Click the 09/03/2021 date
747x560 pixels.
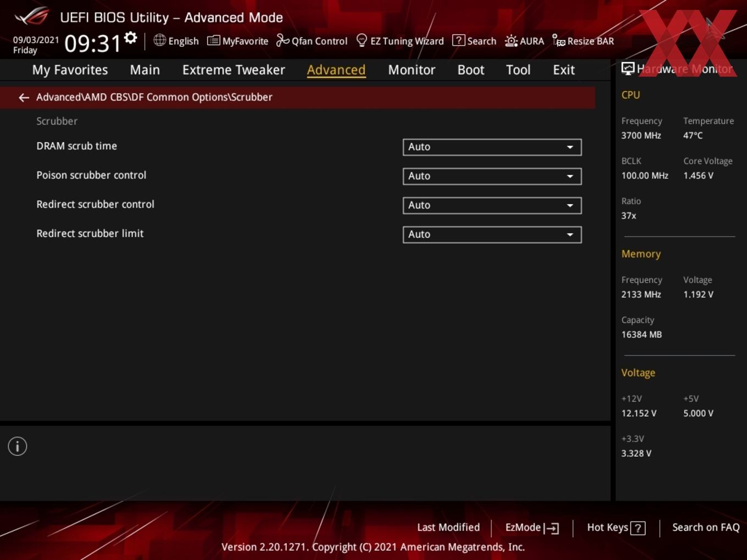(x=36, y=40)
